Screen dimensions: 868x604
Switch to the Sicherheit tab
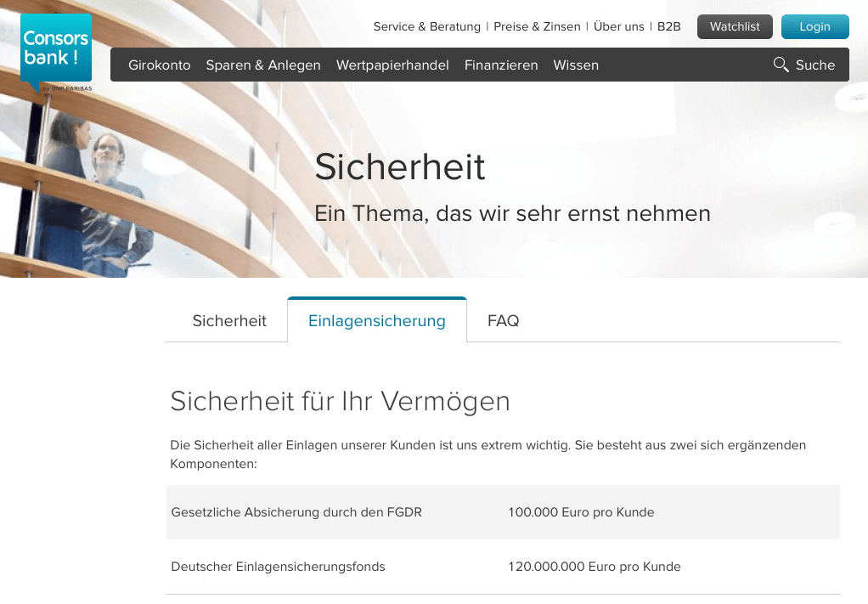[229, 320]
